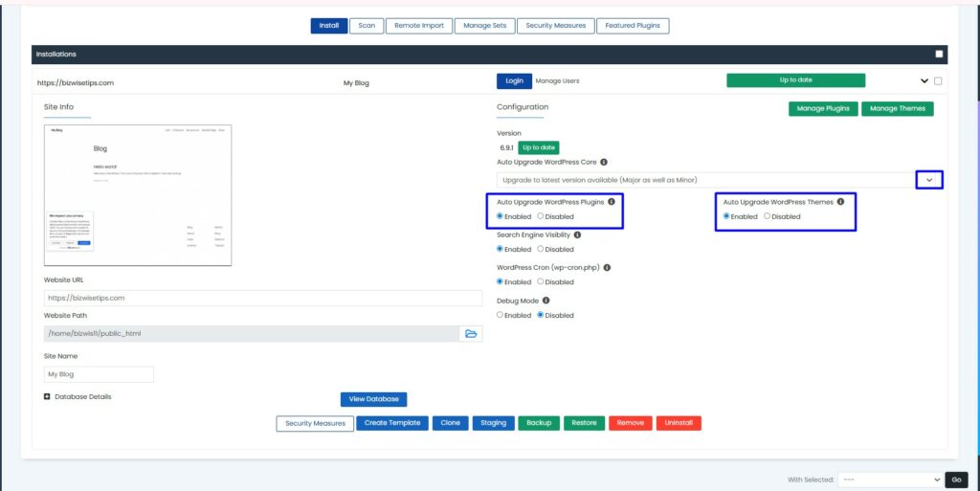
Task: Switch to the Scan tab
Action: [x=367, y=26]
